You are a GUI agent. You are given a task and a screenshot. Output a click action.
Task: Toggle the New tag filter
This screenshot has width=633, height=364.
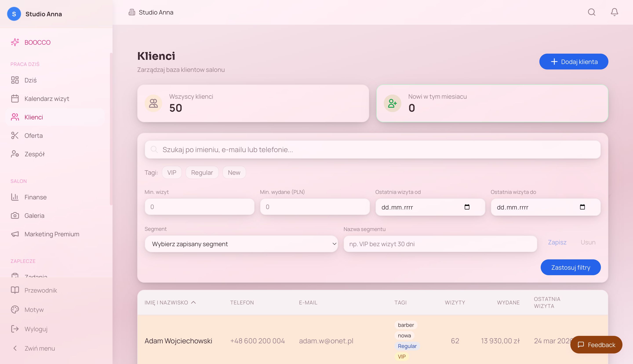pos(234,173)
